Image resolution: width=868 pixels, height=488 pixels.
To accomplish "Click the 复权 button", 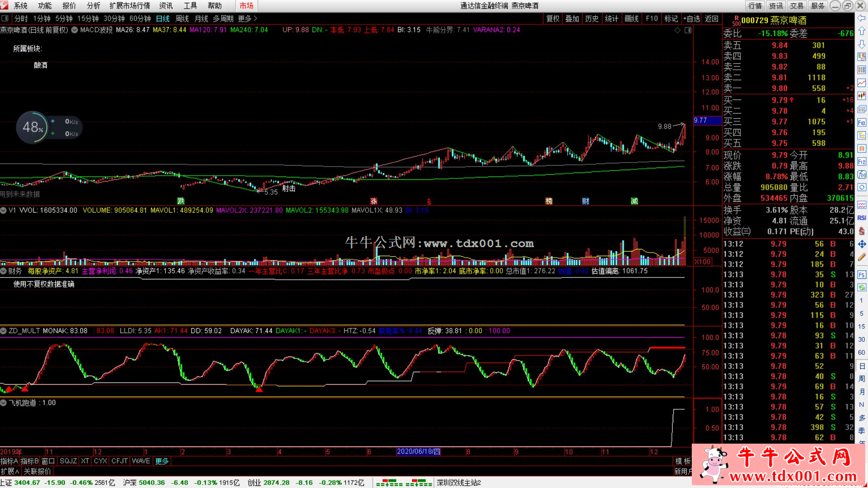I will pyautogui.click(x=553, y=19).
